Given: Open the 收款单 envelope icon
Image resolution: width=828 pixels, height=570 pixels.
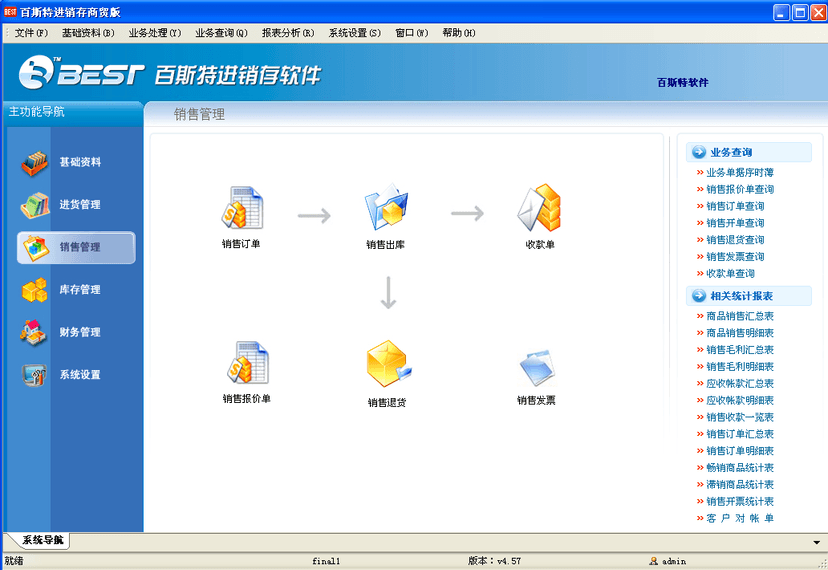Looking at the screenshot, I should coord(539,208).
